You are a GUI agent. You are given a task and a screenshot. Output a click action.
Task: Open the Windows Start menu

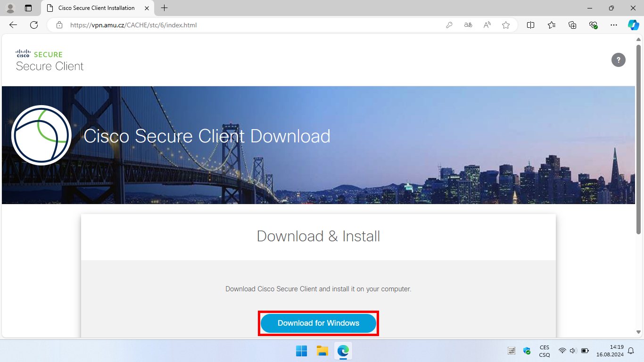tap(301, 351)
